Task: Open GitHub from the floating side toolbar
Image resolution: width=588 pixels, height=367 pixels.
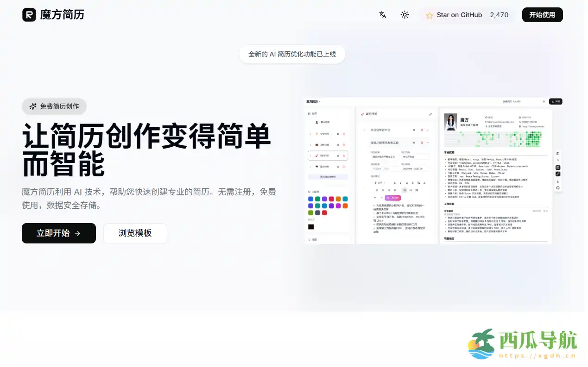Action: click(557, 187)
